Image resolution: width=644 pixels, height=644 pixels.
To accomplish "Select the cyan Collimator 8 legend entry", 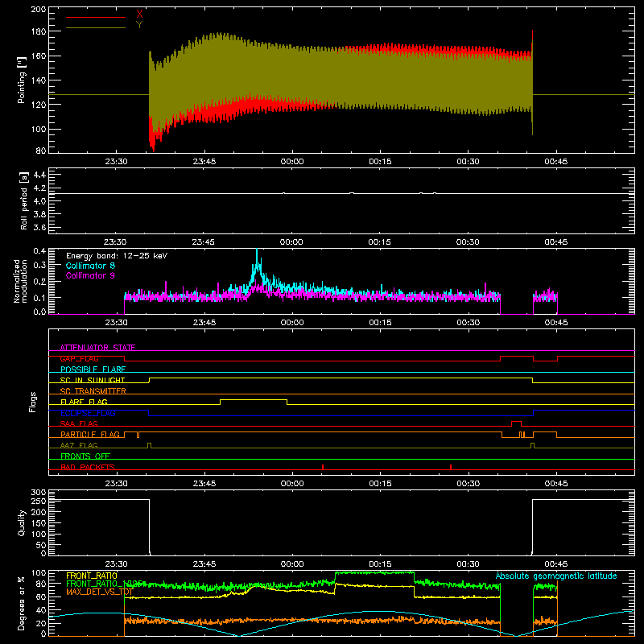I will click(90, 266).
